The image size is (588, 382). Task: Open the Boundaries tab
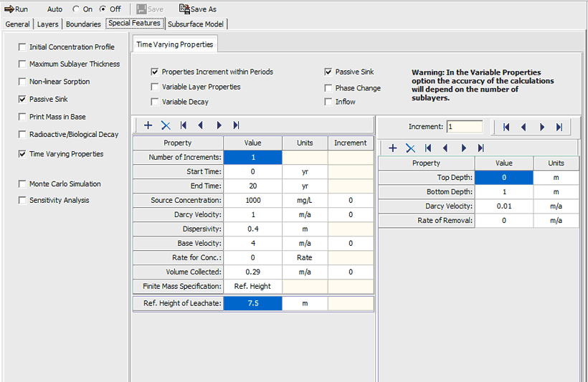click(x=84, y=24)
